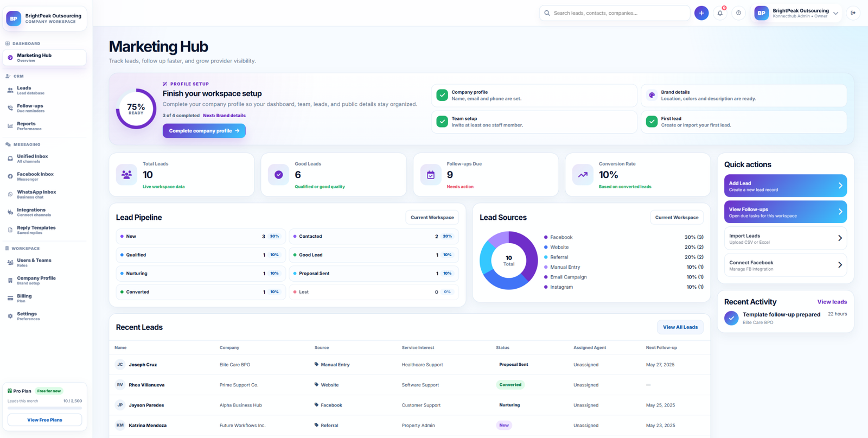Viewport: 868px width, 438px height.
Task: Click the Leads sidebar icon
Action: click(10, 90)
